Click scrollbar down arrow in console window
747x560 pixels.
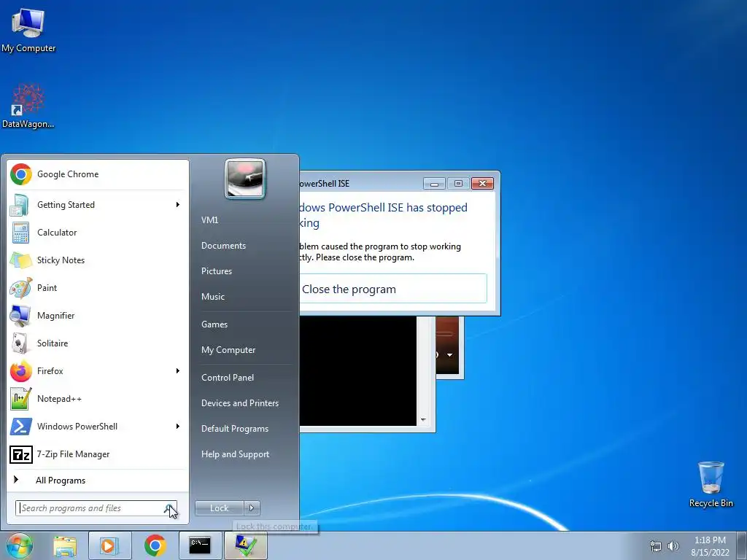pyautogui.click(x=423, y=420)
